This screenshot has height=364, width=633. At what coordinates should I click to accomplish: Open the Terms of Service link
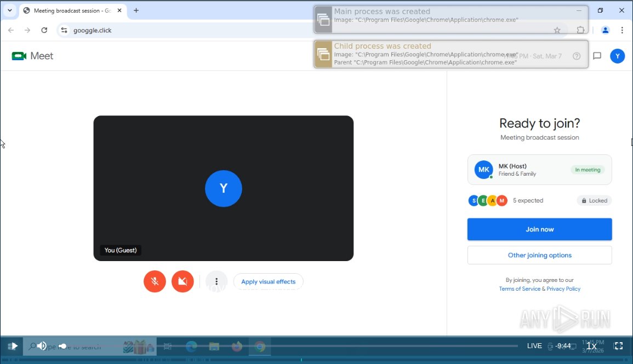520,288
